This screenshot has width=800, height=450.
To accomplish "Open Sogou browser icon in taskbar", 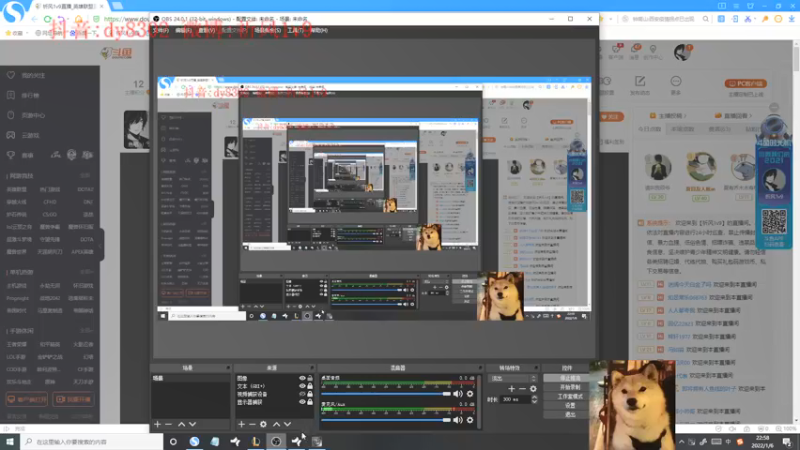I will pyautogui.click(x=194, y=442).
